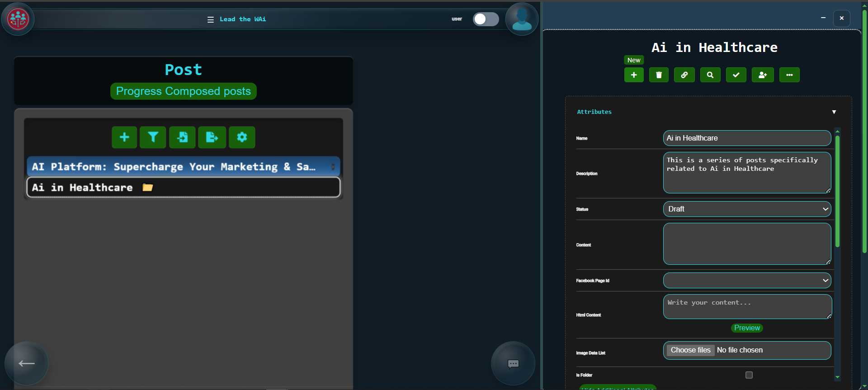Viewport: 868px width, 390px height.
Task: Open the user profile avatar
Action: (522, 19)
